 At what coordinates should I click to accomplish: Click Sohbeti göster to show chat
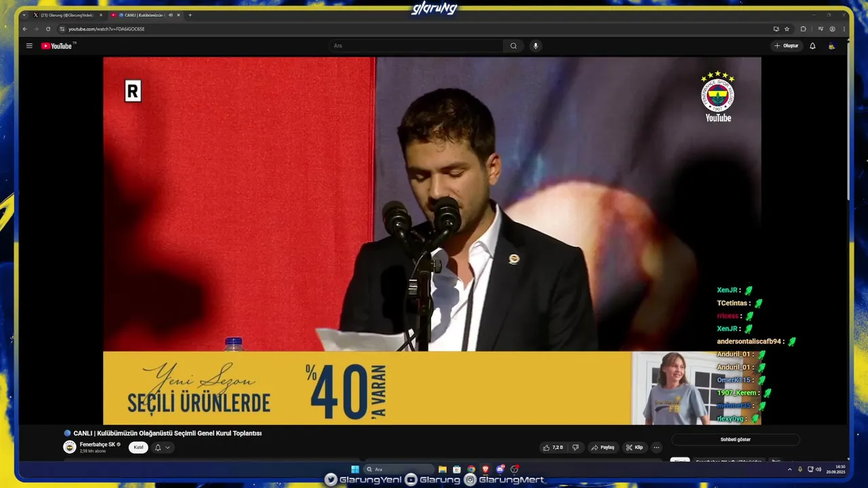tap(735, 439)
